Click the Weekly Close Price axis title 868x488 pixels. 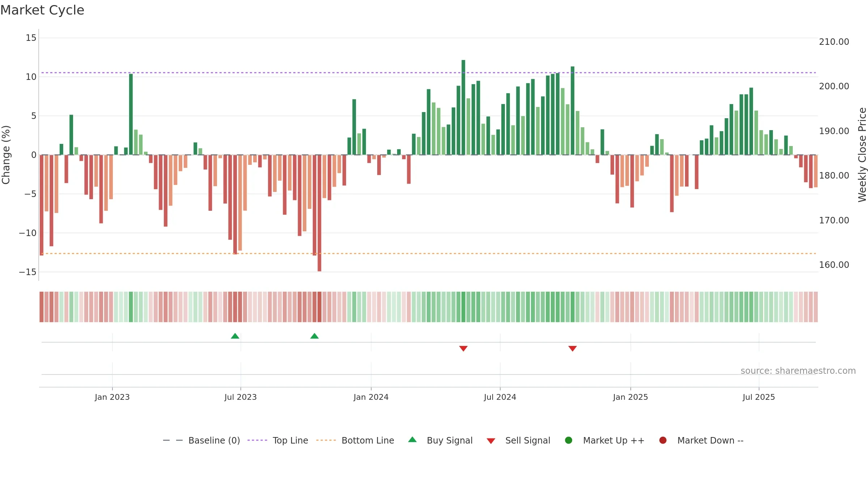point(862,155)
